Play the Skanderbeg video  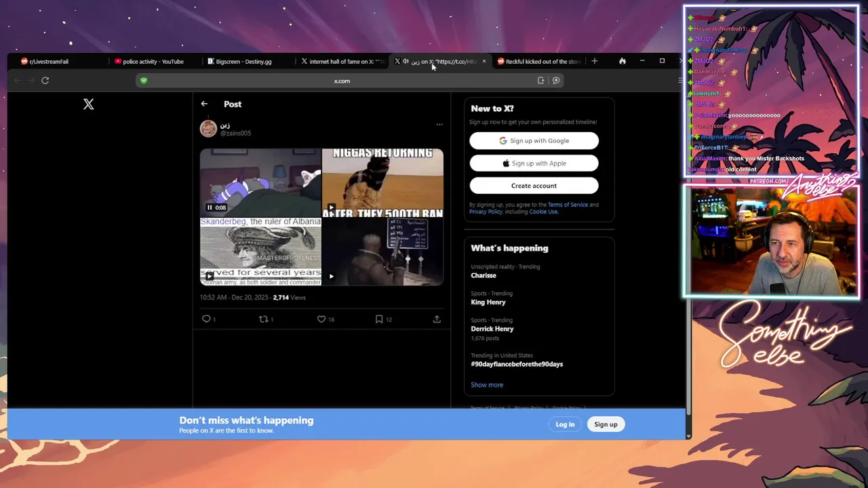(210, 276)
